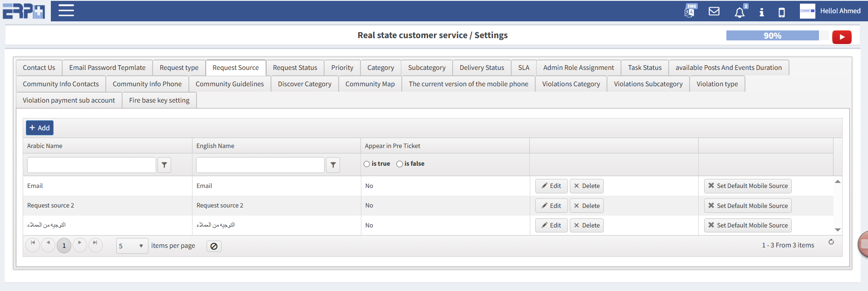This screenshot has width=868, height=291.
Task: Expand the items per page dropdown
Action: (141, 246)
